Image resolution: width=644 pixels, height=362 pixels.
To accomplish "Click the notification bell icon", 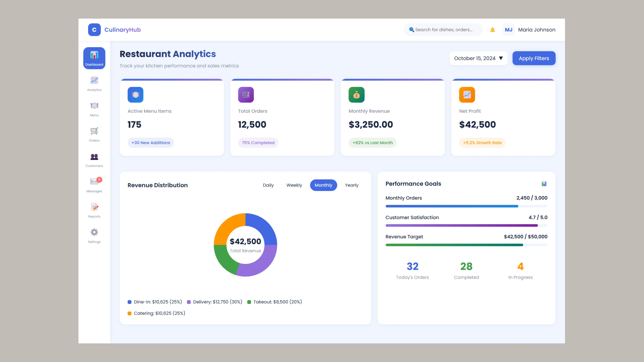I will pos(492,29).
